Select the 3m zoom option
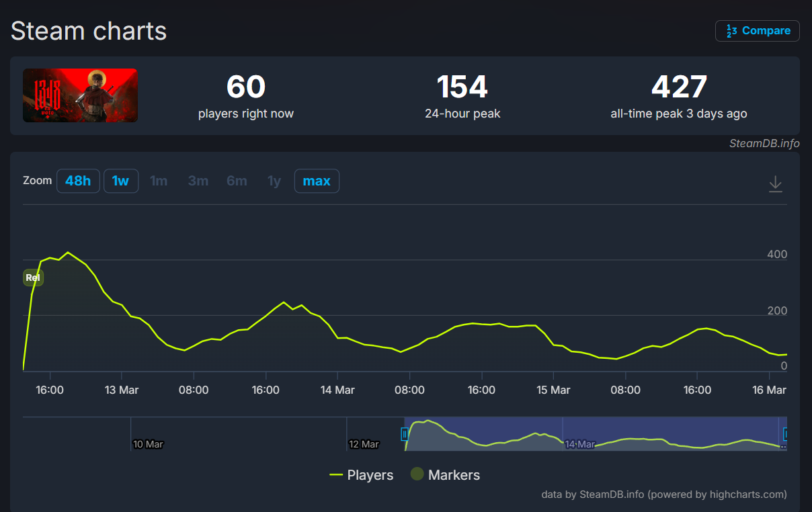Image resolution: width=812 pixels, height=512 pixels. point(198,181)
